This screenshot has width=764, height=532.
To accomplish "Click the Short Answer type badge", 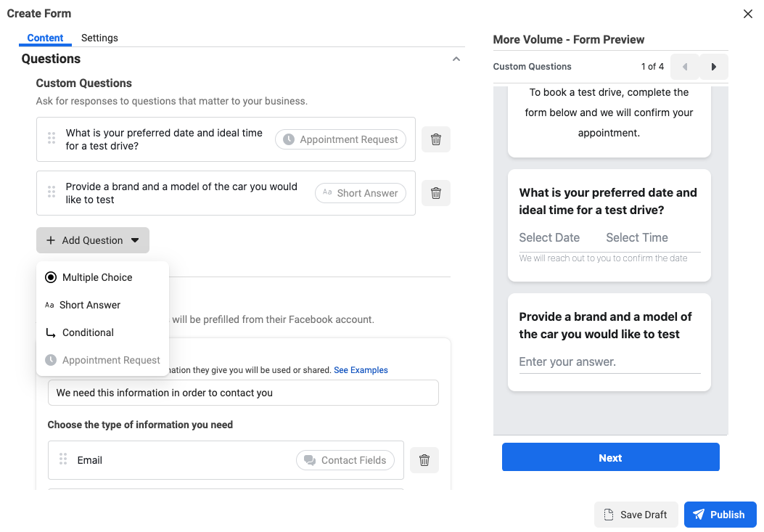I will point(361,193).
